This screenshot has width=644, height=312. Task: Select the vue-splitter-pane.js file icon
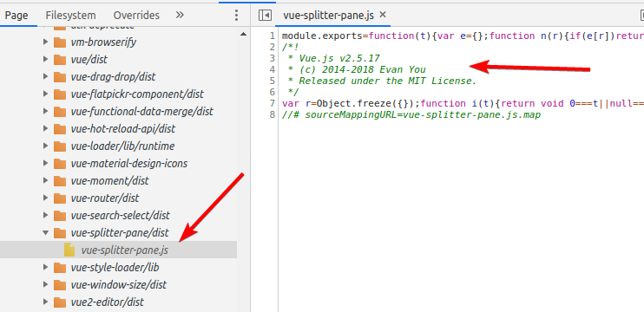tap(69, 250)
